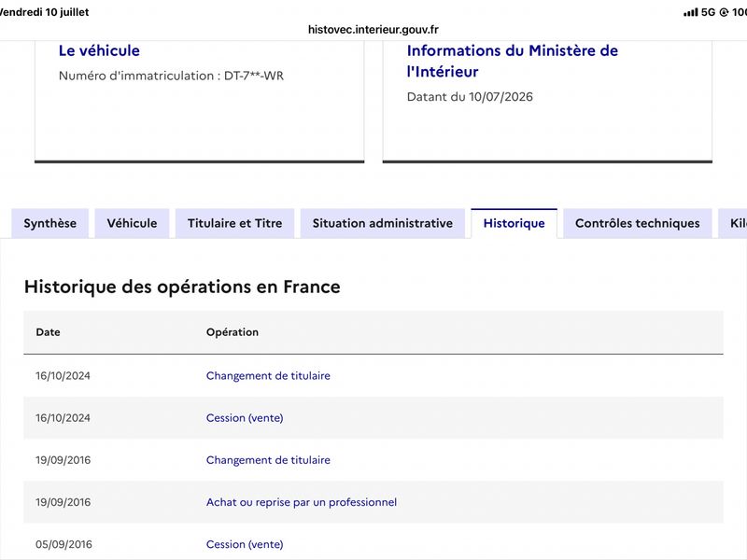Screen dimensions: 747x560
Task: Tap the cellular signal bars icon
Action: tap(690, 12)
